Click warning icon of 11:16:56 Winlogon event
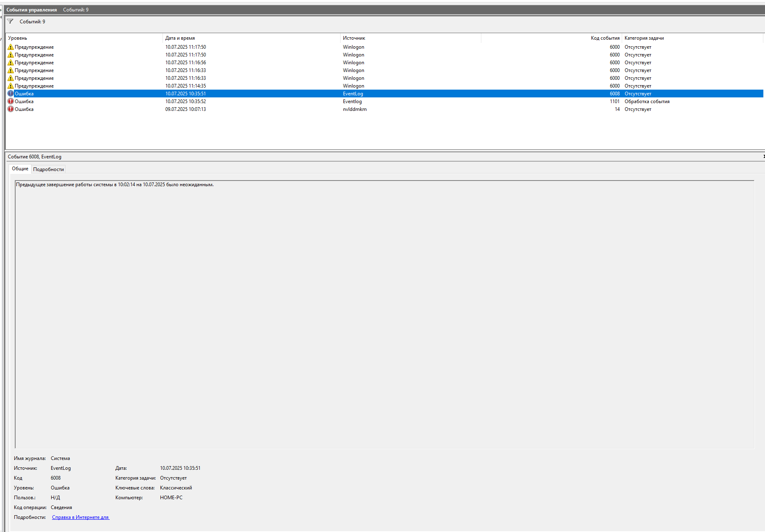Viewport: 765px width, 532px height. point(11,63)
